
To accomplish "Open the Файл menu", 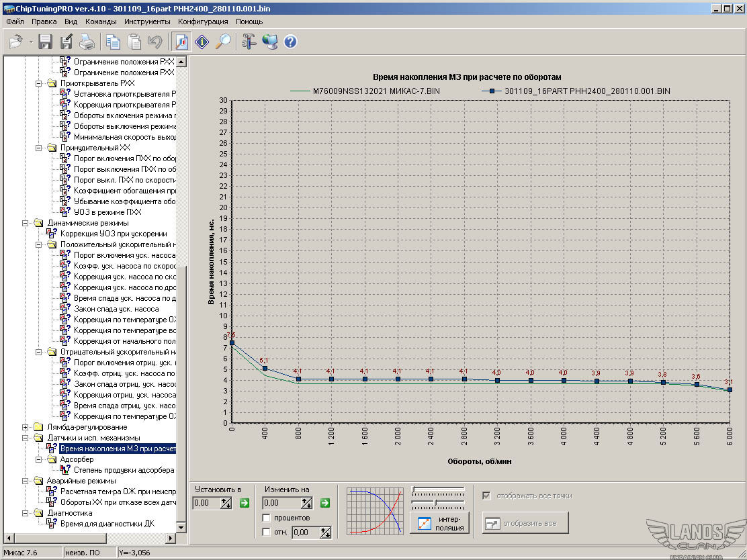I will coord(15,21).
